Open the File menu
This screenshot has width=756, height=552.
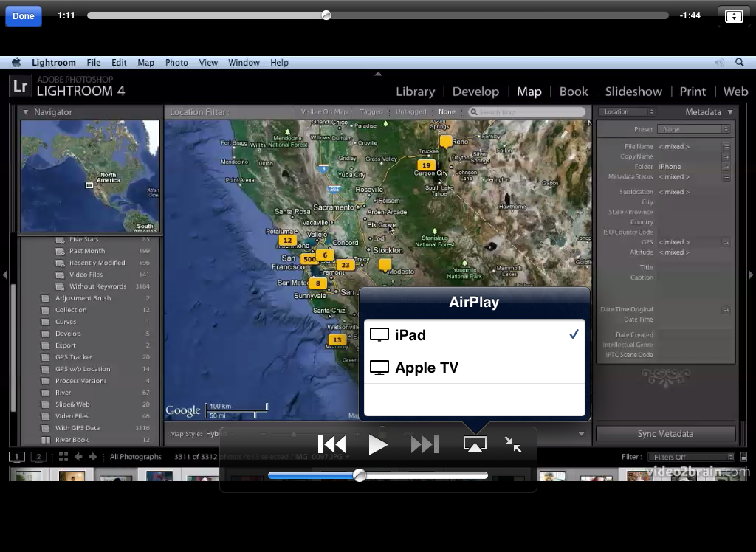94,62
